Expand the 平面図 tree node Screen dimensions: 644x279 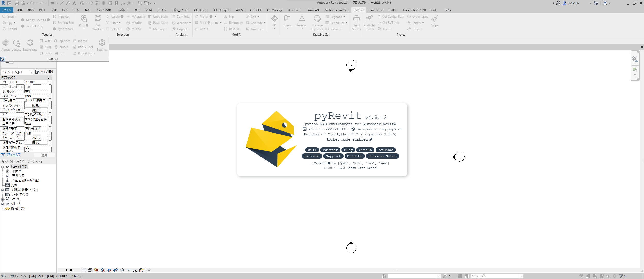tap(7, 172)
